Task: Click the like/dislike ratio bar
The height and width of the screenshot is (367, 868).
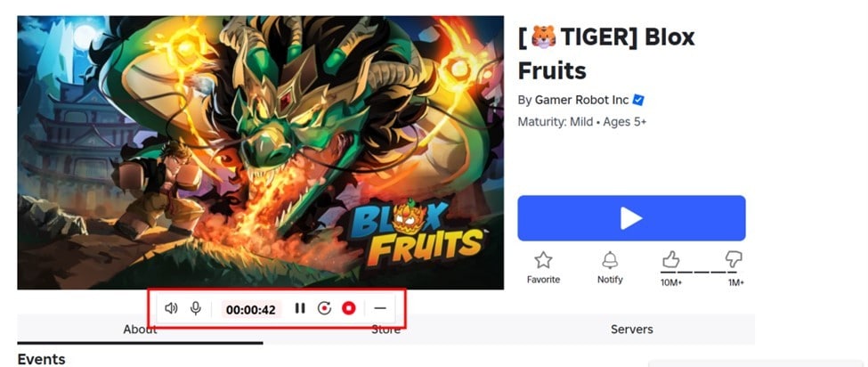Action: coord(702,272)
